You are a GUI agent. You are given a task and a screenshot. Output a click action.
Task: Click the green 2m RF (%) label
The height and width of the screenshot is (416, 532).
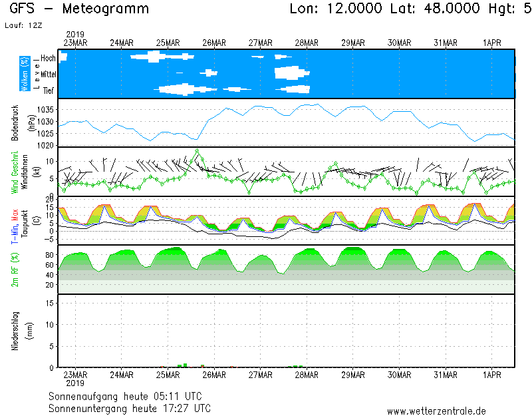[x=14, y=270]
